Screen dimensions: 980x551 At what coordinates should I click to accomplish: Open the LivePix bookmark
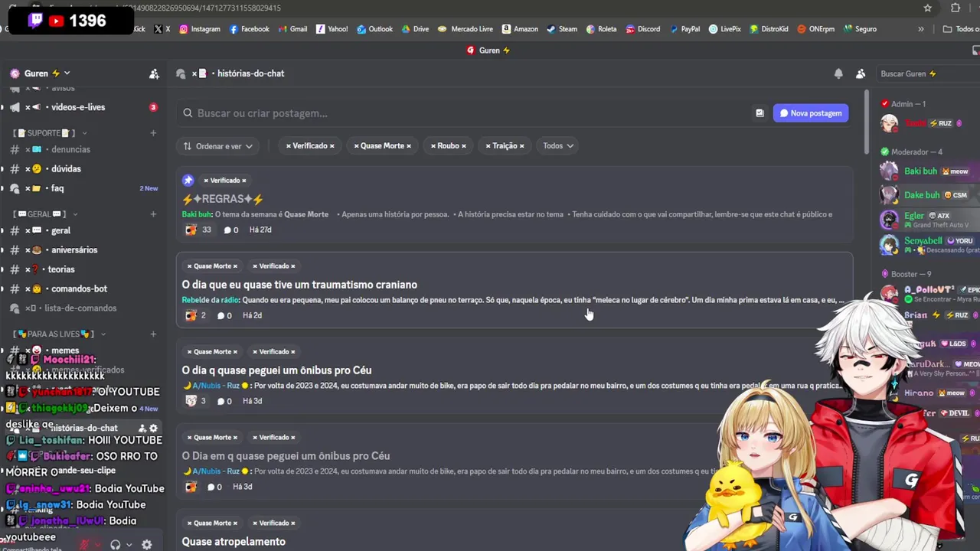coord(724,29)
